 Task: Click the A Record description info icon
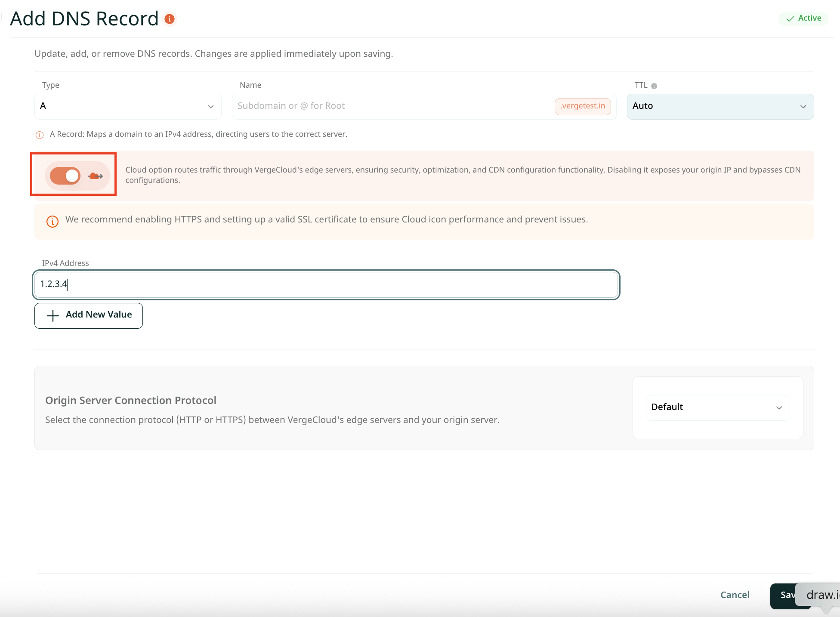click(x=40, y=135)
